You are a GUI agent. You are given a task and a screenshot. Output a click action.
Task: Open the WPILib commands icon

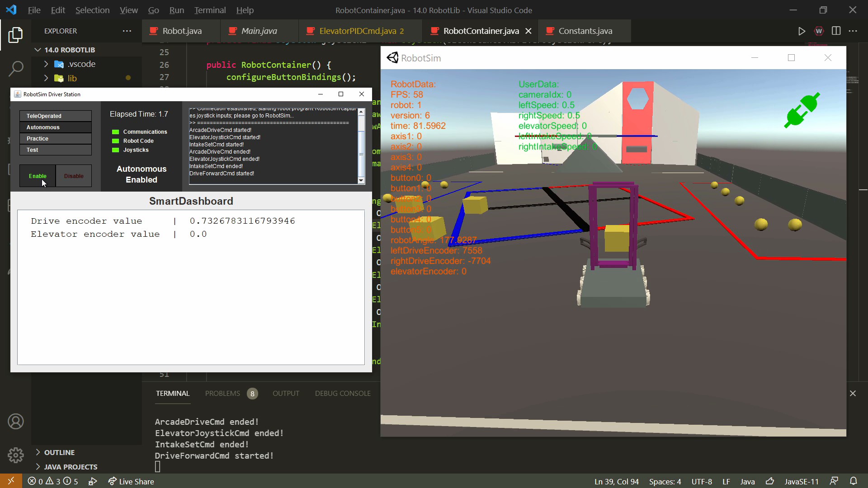coord(819,31)
